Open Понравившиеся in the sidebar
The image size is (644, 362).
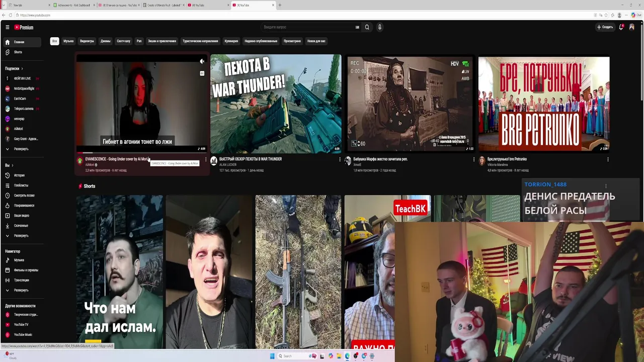pos(21,206)
